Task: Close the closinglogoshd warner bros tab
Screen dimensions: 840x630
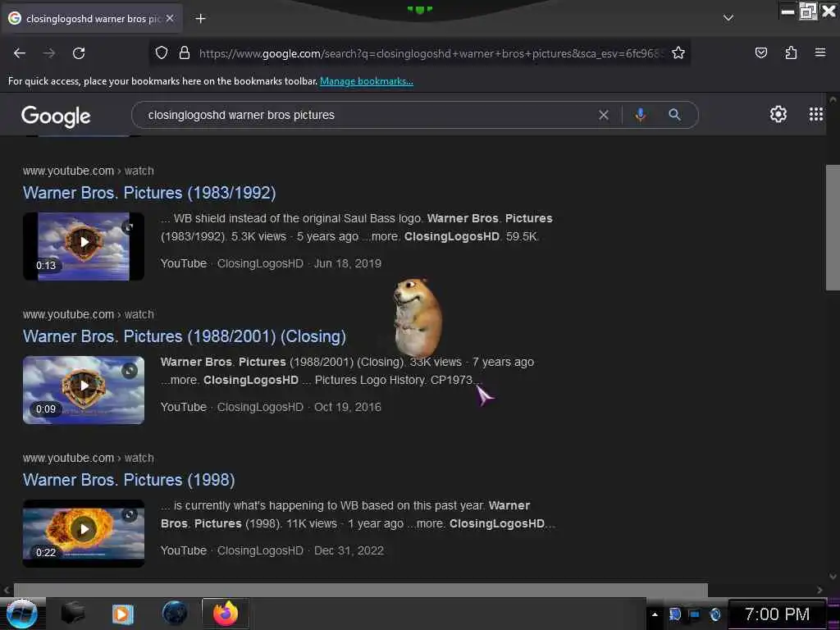Action: tap(170, 18)
